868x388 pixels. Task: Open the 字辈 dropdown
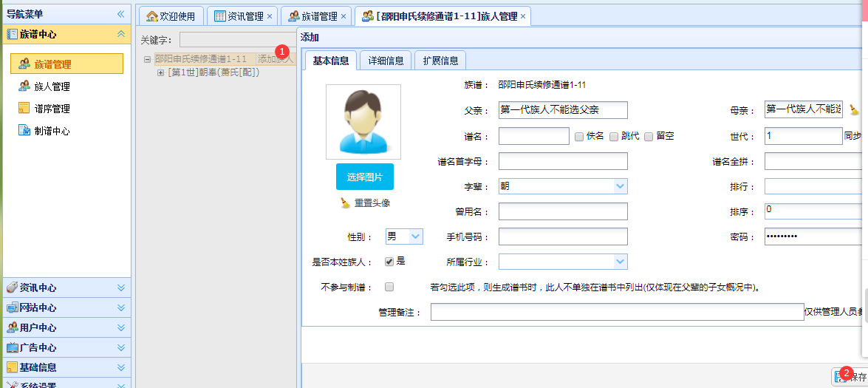[621, 186]
